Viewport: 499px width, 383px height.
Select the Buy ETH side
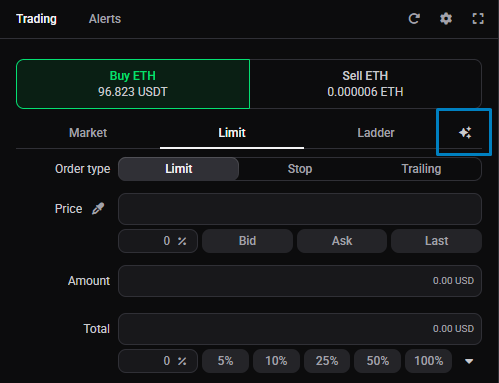pyautogui.click(x=133, y=84)
